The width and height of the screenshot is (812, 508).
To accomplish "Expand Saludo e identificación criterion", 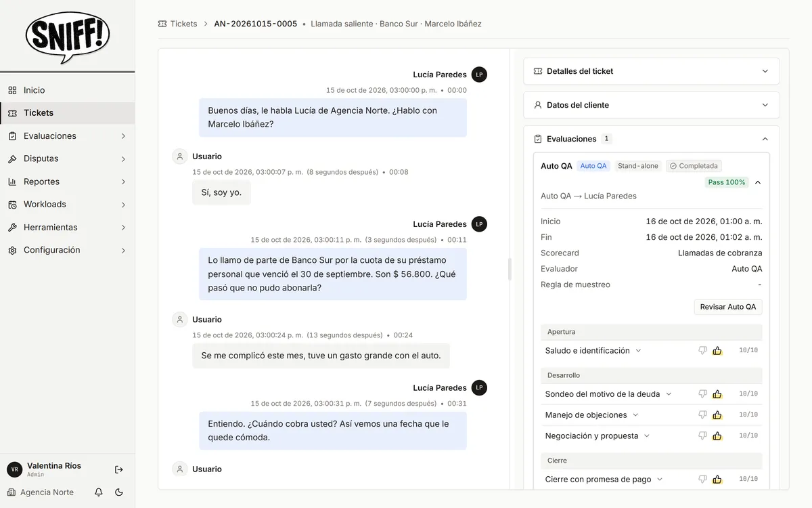I will [638, 351].
